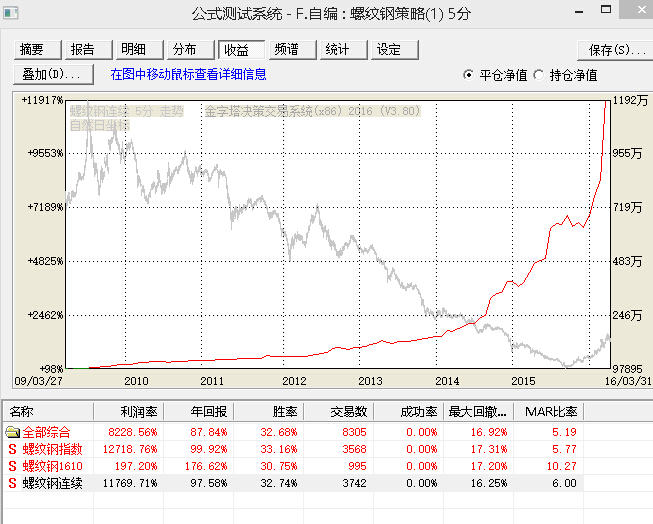Click the 11769.71% profit rate cell
Screen dimensions: 653x524
click(130, 483)
